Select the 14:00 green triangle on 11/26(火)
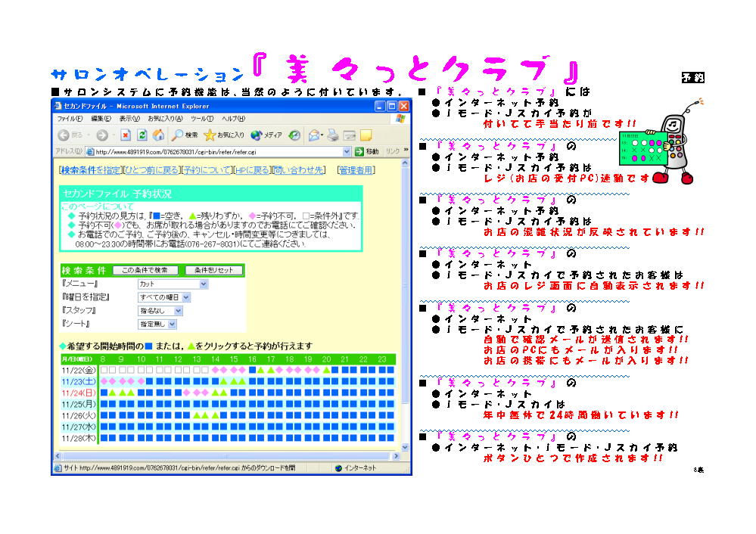This screenshot has height=534, width=756. tap(215, 415)
